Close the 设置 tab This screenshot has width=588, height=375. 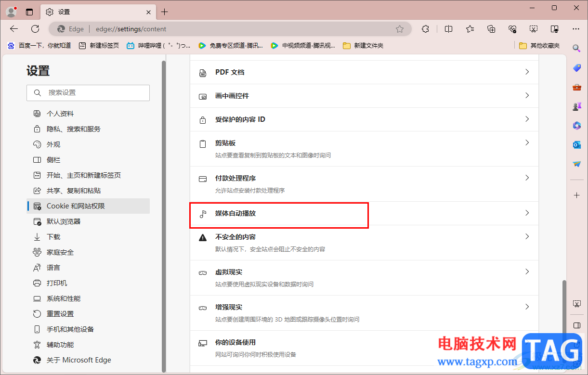(x=149, y=12)
